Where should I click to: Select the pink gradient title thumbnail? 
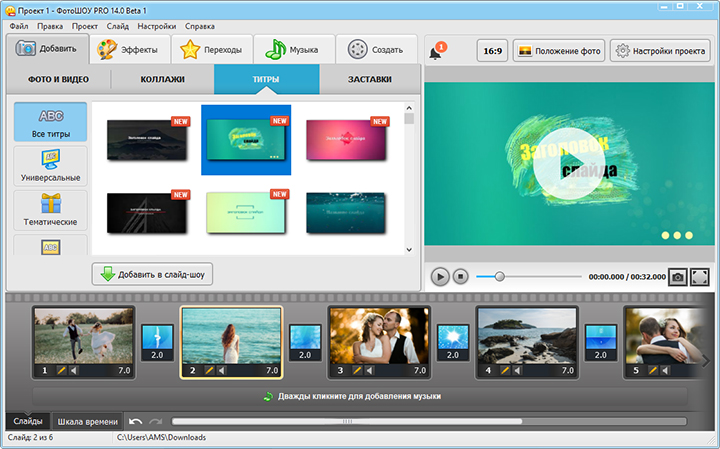346,140
